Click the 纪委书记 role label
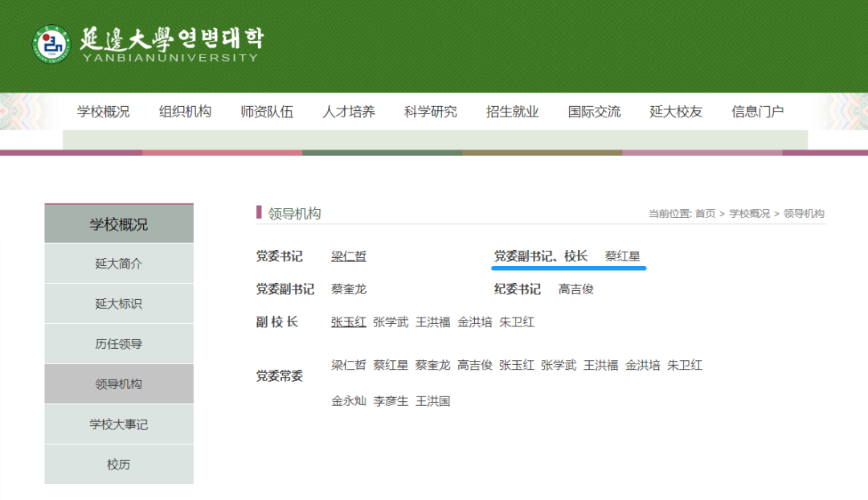The height and width of the screenshot is (500, 868). click(x=518, y=289)
